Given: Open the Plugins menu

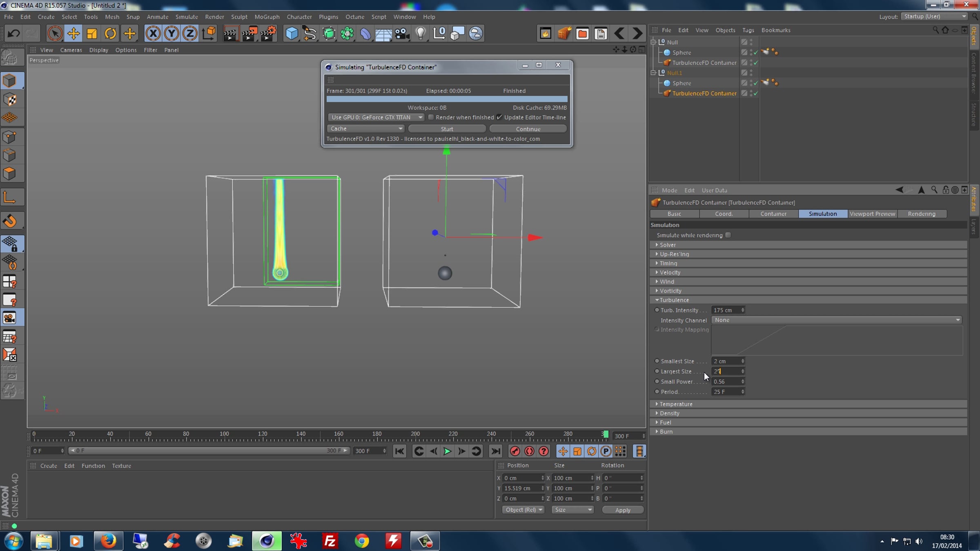Looking at the screenshot, I should [x=328, y=17].
